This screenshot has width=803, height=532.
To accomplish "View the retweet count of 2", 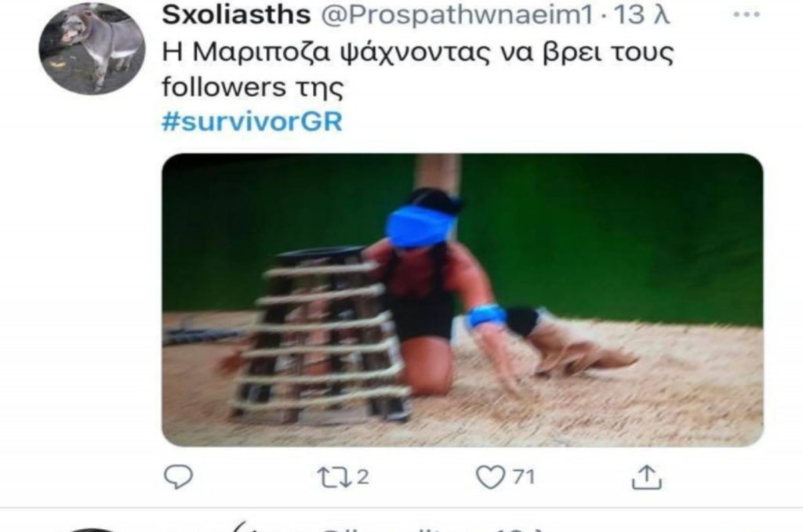I will (362, 476).
